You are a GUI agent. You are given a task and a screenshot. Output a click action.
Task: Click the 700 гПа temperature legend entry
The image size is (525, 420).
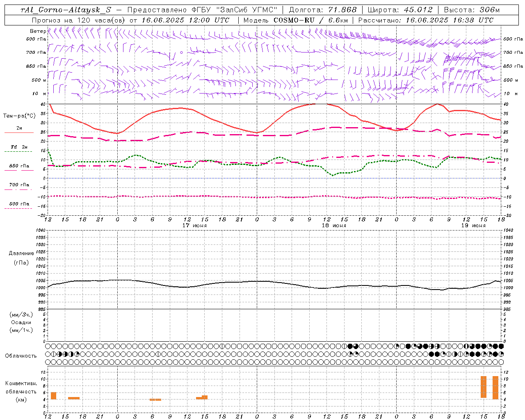point(19,185)
